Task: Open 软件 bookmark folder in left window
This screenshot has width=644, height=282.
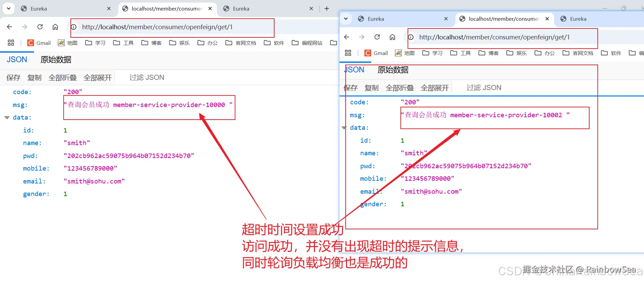Action: coord(274,43)
